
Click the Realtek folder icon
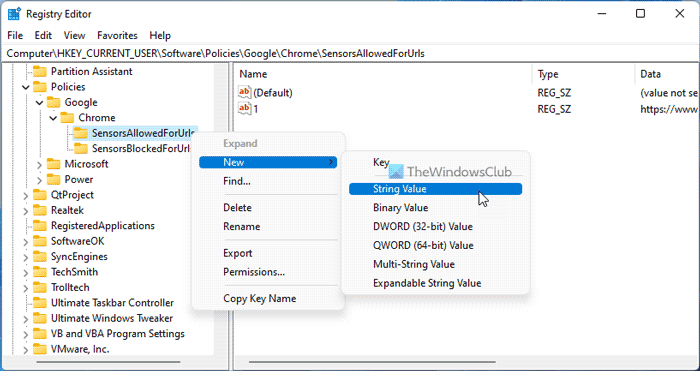40,210
